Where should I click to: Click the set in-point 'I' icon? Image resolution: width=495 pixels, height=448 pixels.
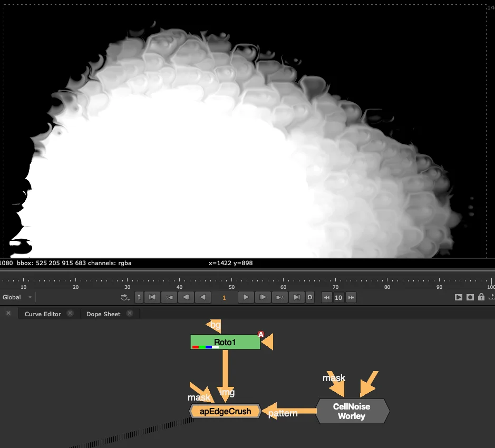pos(139,297)
